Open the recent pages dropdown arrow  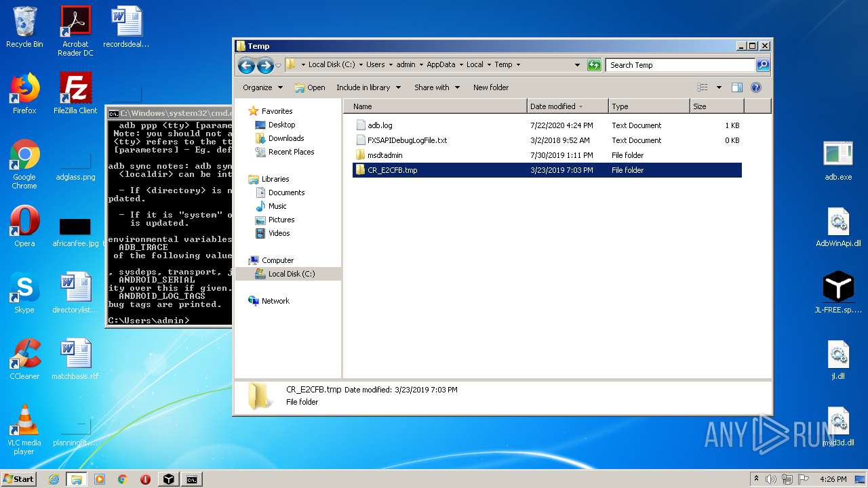coord(278,66)
